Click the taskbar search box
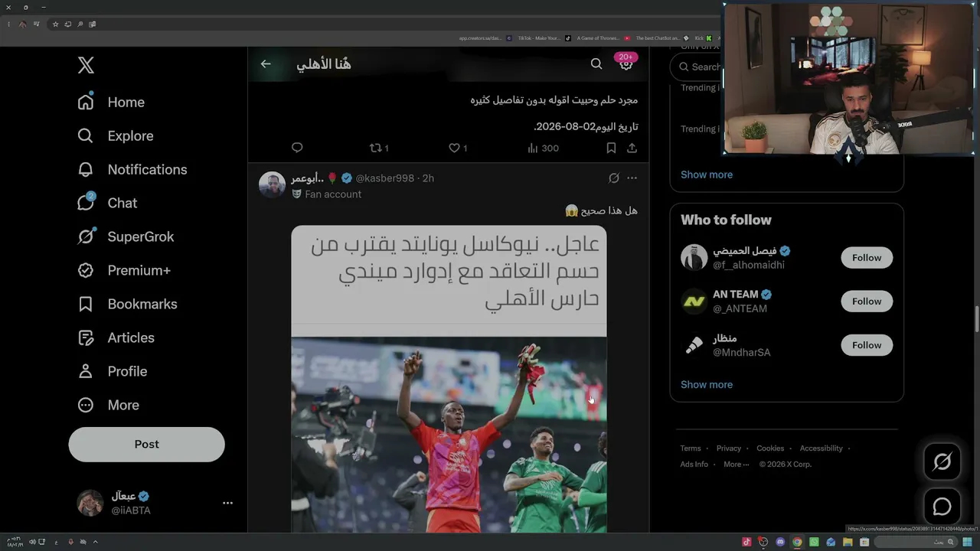This screenshot has height=551, width=980. (x=915, y=542)
